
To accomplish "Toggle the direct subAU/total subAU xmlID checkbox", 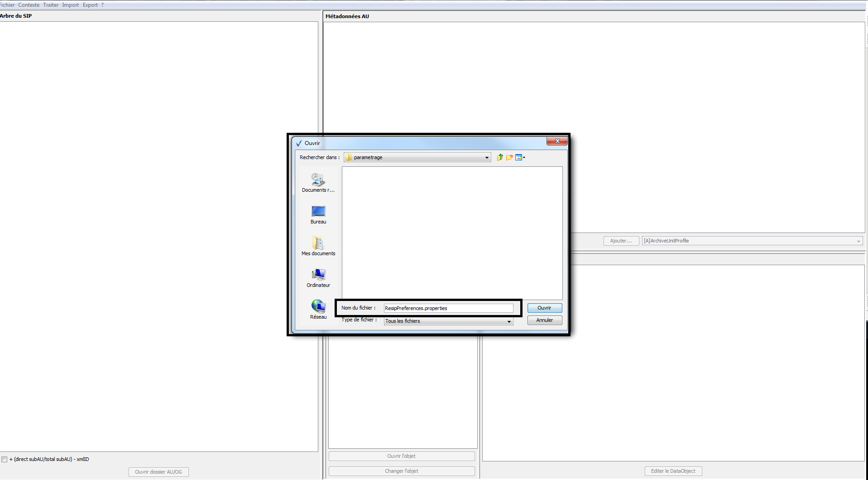I will coord(5,459).
